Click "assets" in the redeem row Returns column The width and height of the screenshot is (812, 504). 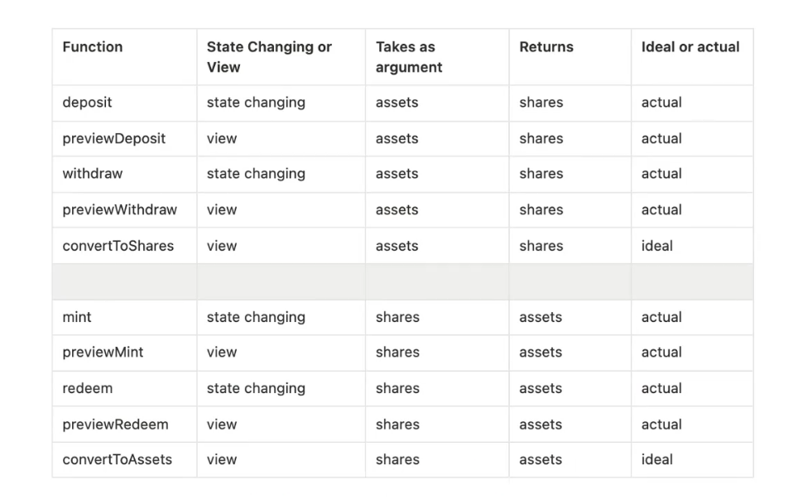click(x=541, y=388)
